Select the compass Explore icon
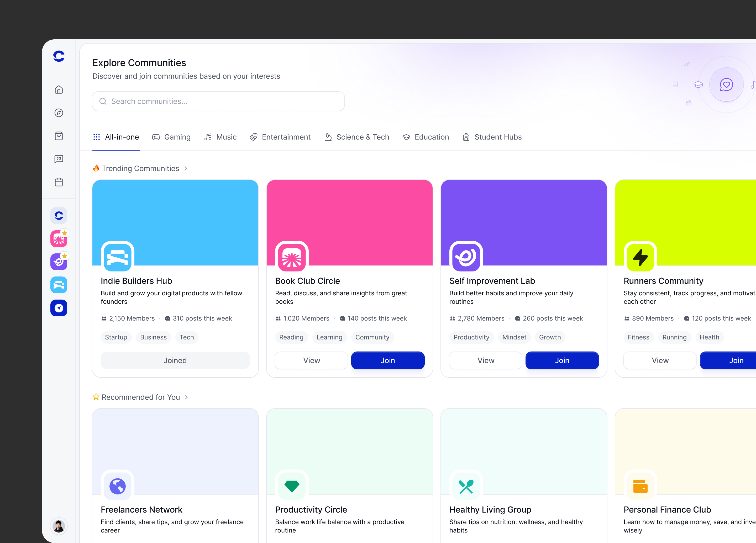Screen dimensions: 756x543 59,113
